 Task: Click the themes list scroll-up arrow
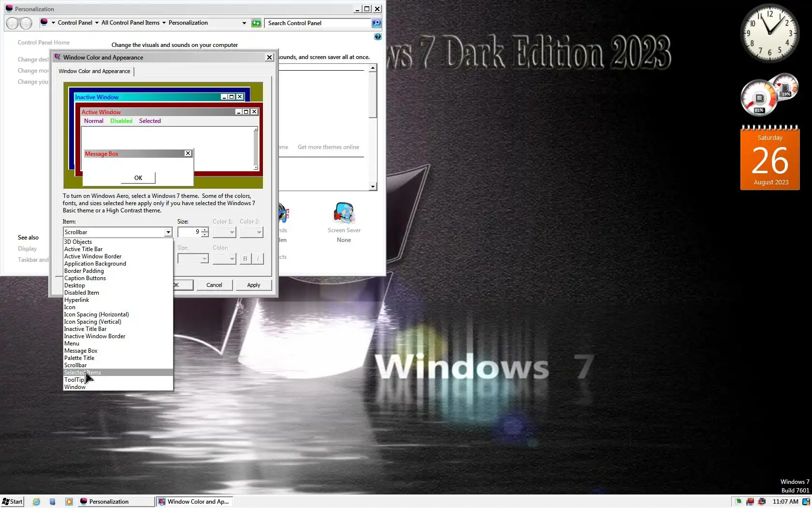click(x=373, y=68)
